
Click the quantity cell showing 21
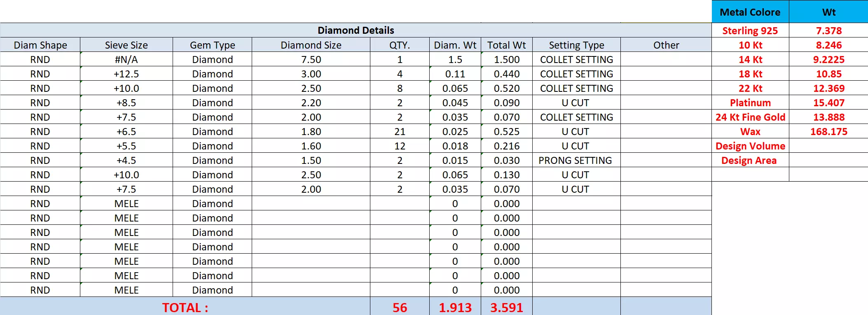pos(400,132)
